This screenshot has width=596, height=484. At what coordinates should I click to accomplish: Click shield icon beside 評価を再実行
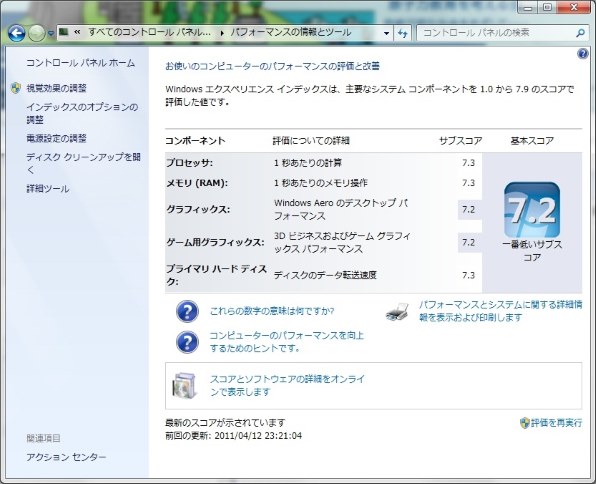point(525,422)
